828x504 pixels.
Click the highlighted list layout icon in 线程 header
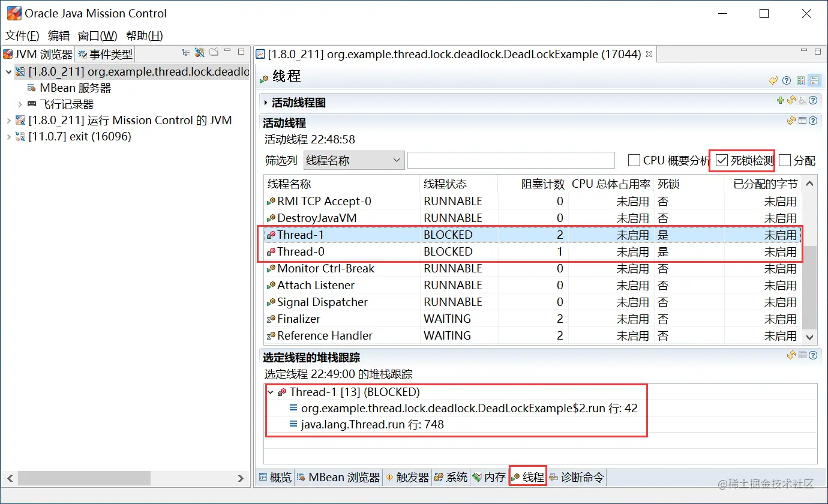(814, 80)
